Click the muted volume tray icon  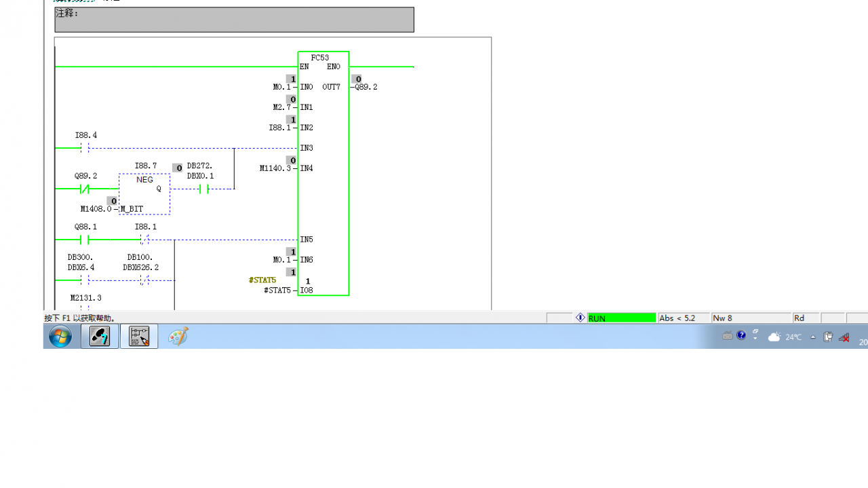click(x=844, y=337)
